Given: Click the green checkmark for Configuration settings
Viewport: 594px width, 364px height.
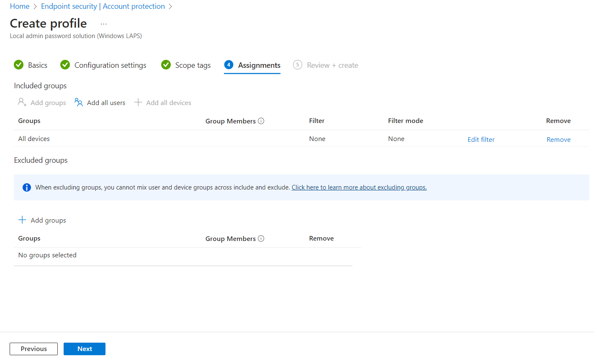Looking at the screenshot, I should tap(65, 65).
